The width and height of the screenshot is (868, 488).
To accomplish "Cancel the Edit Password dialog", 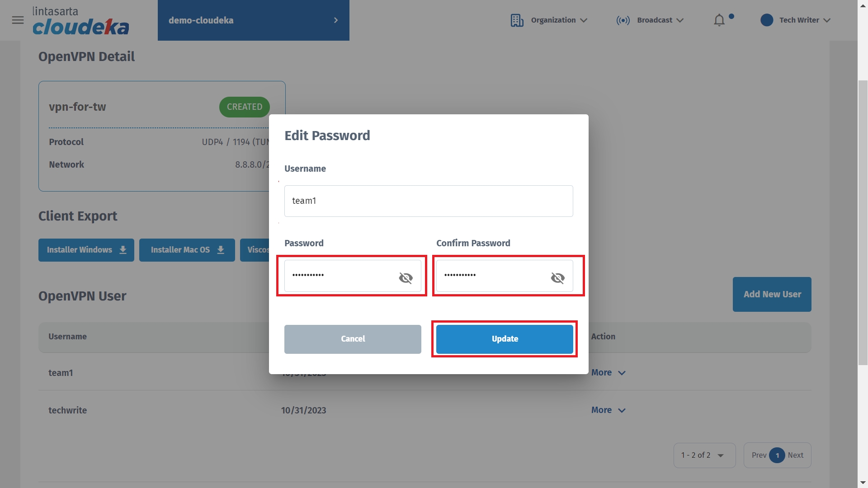I will pyautogui.click(x=353, y=339).
